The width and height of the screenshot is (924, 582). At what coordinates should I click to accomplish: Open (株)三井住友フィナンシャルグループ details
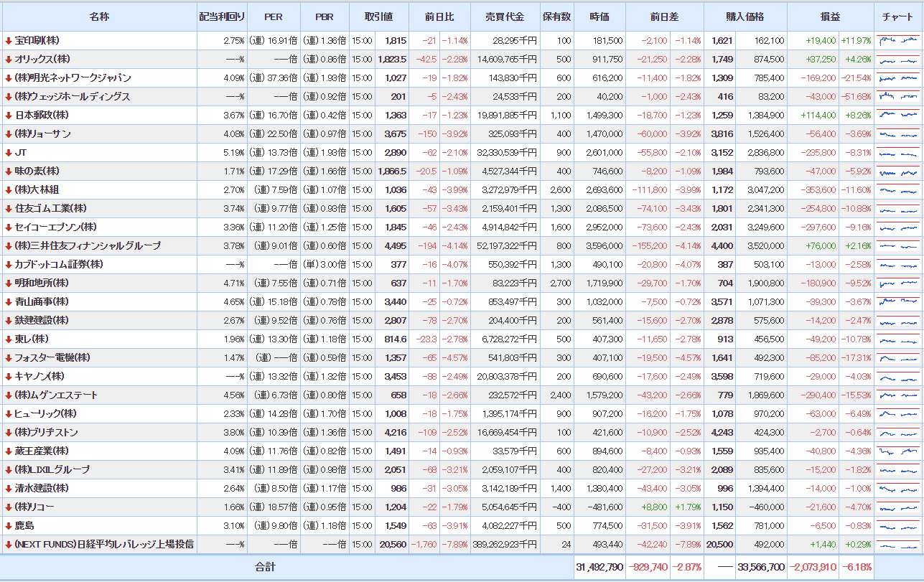(88, 246)
